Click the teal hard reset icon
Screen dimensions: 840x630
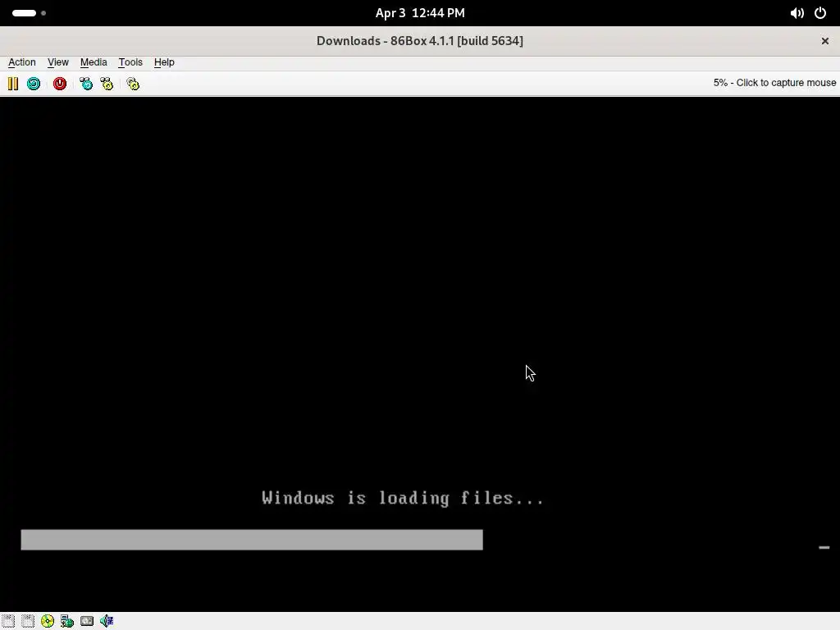(x=34, y=84)
